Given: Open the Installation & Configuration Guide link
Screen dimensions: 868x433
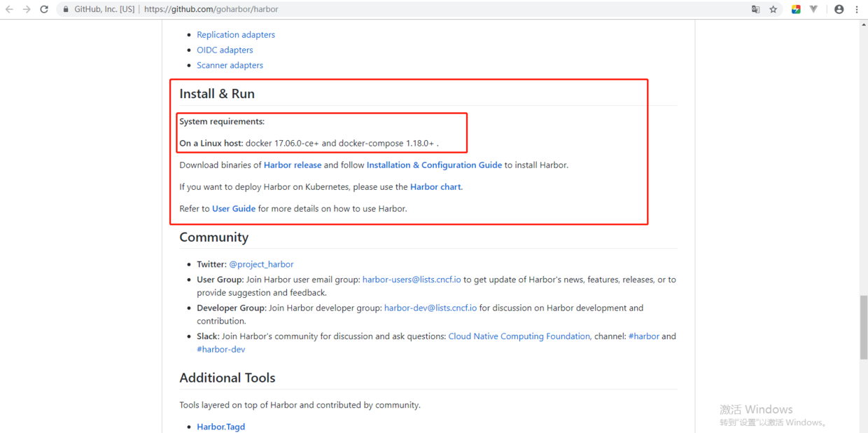Looking at the screenshot, I should 434,165.
